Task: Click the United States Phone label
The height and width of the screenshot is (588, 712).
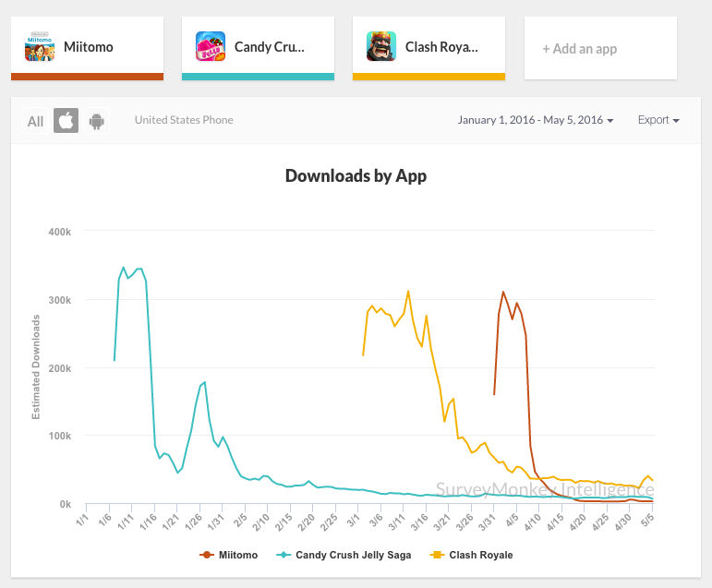Action: 184,120
